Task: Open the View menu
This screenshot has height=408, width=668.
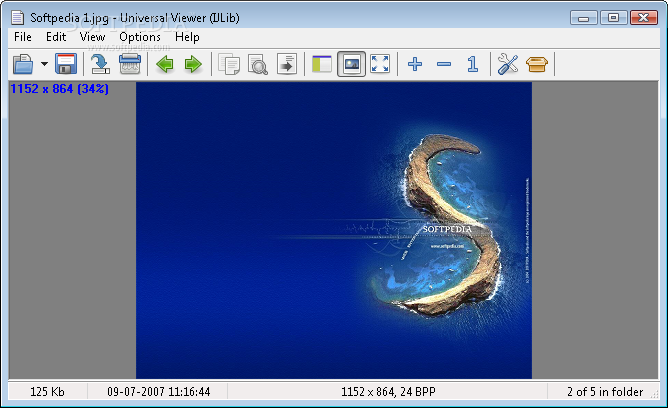Action: pos(92,37)
